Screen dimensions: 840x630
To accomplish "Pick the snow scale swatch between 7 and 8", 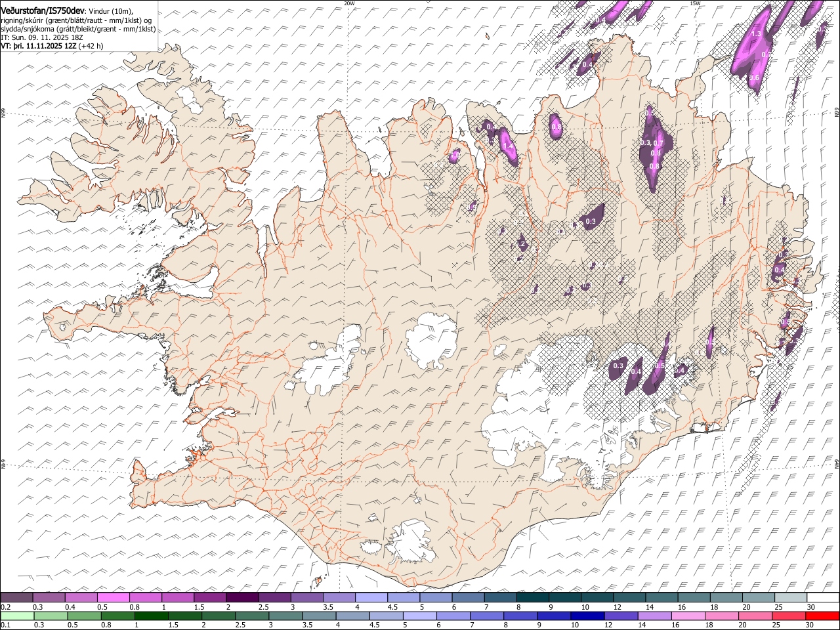I will (x=500, y=597).
